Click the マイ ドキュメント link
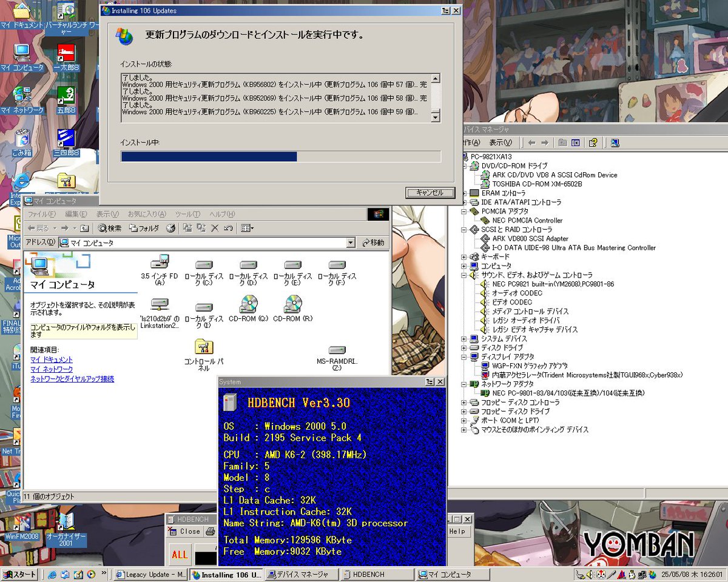Viewport: 728px width, 582px height. (52, 360)
